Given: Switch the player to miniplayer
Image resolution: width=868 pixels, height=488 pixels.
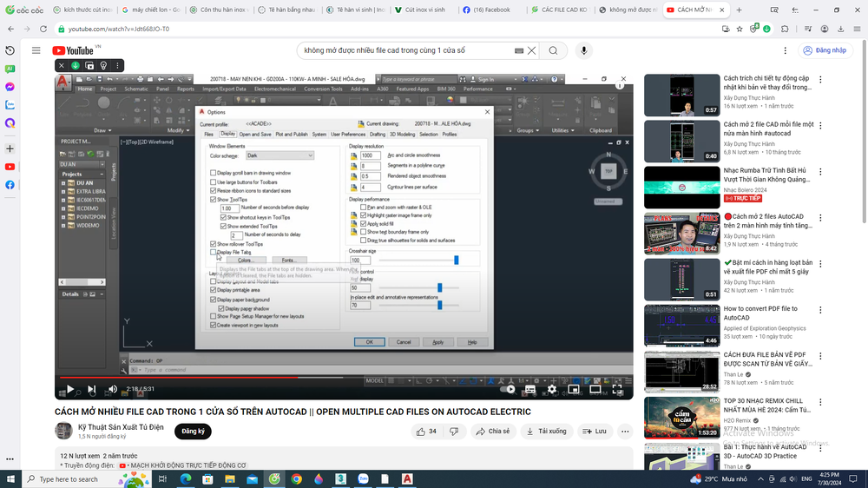Looking at the screenshot, I should point(574,389).
